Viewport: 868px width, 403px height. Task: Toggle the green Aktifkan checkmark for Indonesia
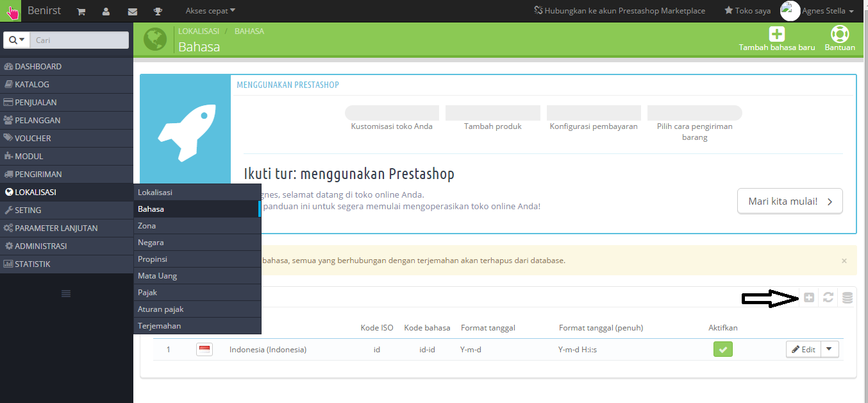[723, 349]
